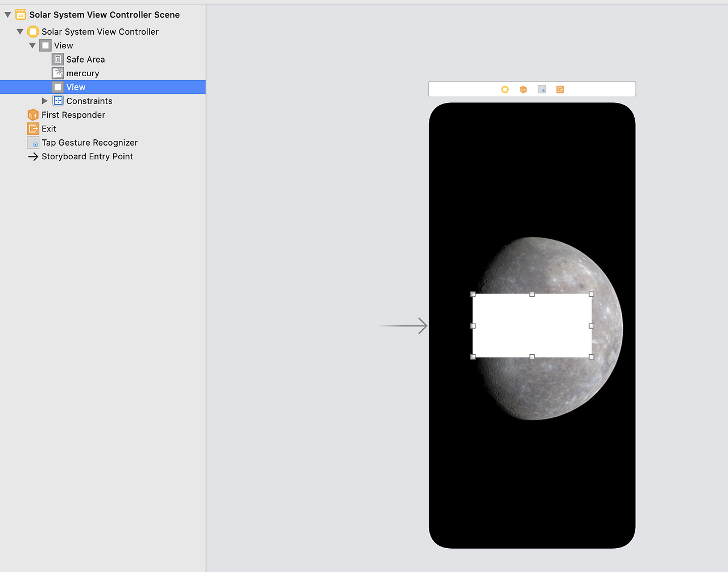
Task: Click the top-center resize handle of the white view
Action: pyautogui.click(x=532, y=294)
